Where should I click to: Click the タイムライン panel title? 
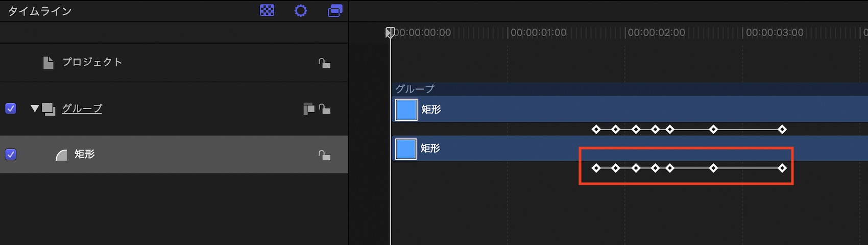point(40,11)
